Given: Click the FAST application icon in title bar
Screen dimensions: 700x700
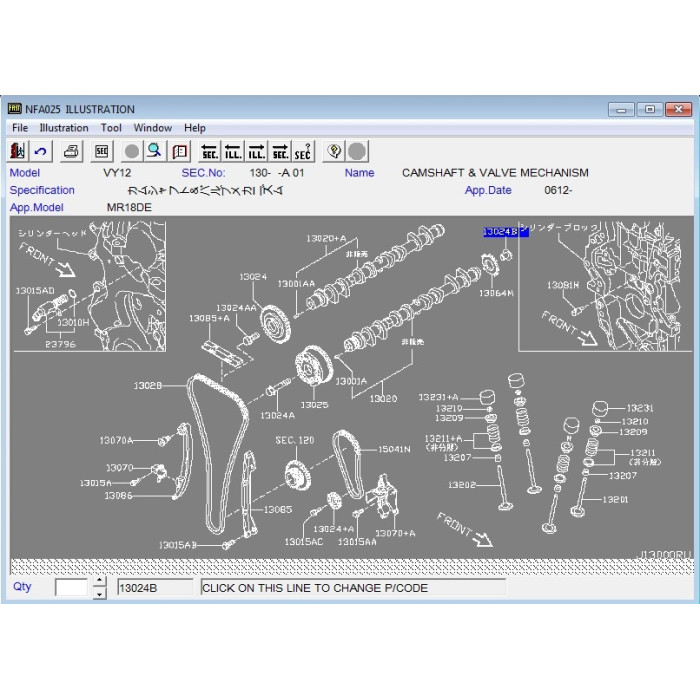Looking at the screenshot, I should (14, 108).
